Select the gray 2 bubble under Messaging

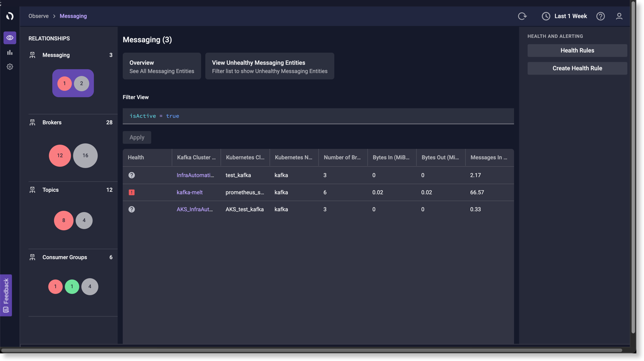click(x=82, y=84)
